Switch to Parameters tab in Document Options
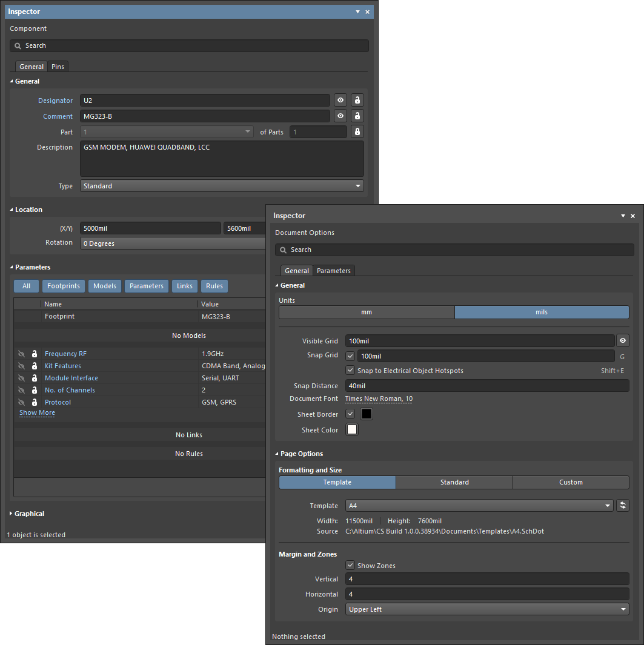This screenshot has height=645, width=644. click(334, 271)
